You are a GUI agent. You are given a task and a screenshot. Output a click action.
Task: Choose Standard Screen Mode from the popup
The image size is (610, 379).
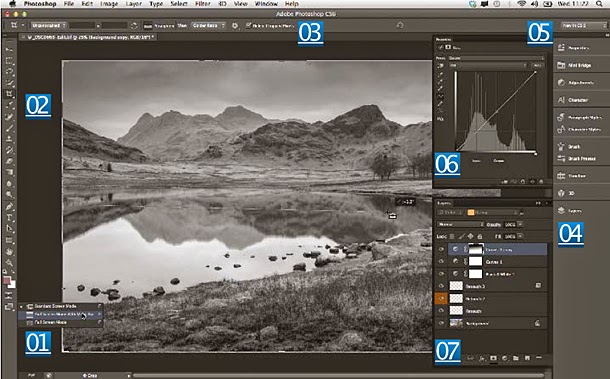coord(60,306)
